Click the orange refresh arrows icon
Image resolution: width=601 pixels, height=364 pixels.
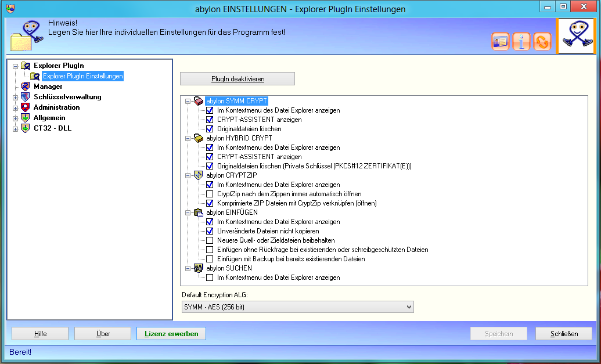(x=542, y=41)
